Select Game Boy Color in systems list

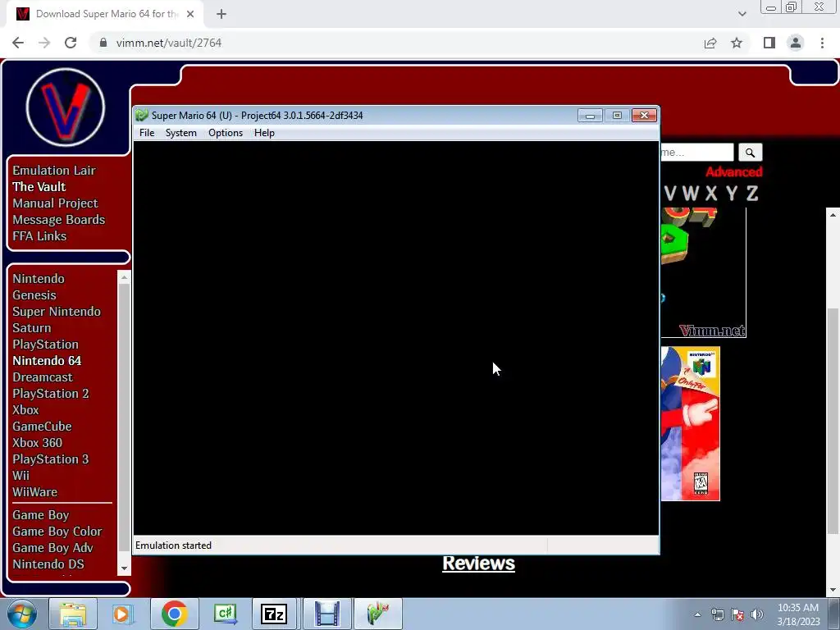click(57, 532)
